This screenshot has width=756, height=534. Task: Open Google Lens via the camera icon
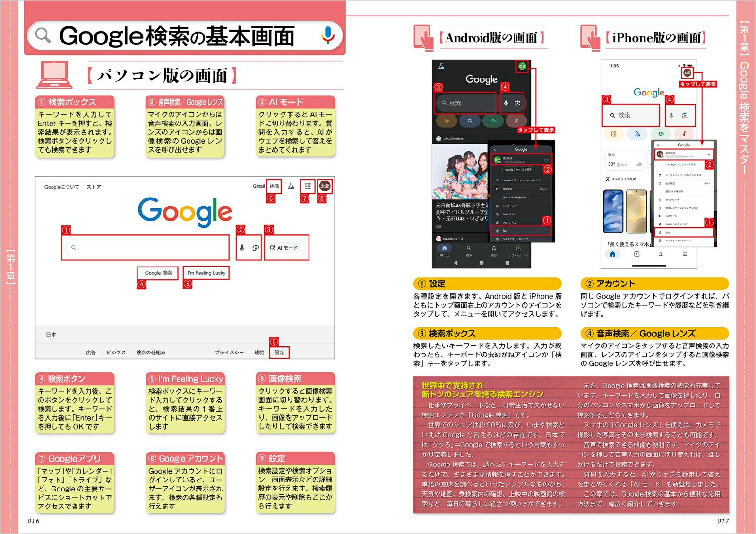pos(257,248)
